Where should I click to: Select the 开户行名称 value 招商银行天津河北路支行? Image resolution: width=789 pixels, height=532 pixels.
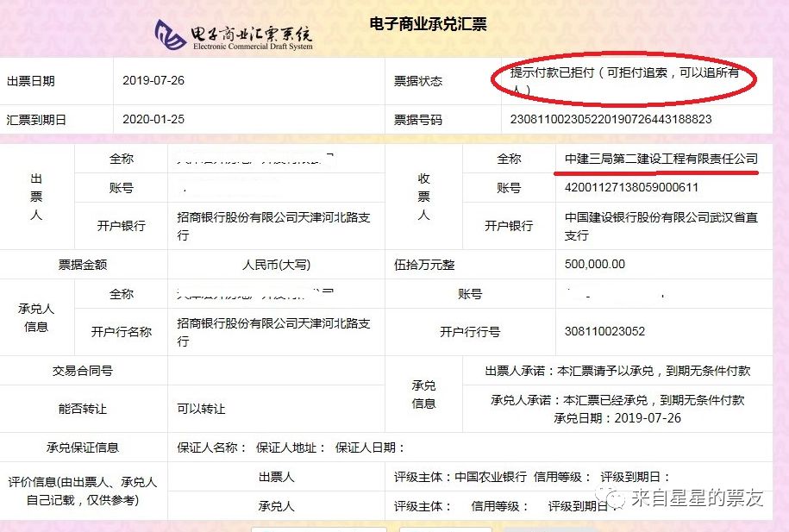273,332
